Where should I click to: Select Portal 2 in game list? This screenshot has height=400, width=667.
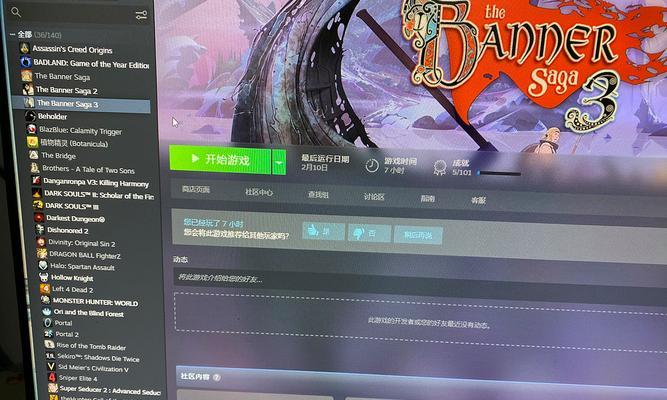tap(67, 334)
